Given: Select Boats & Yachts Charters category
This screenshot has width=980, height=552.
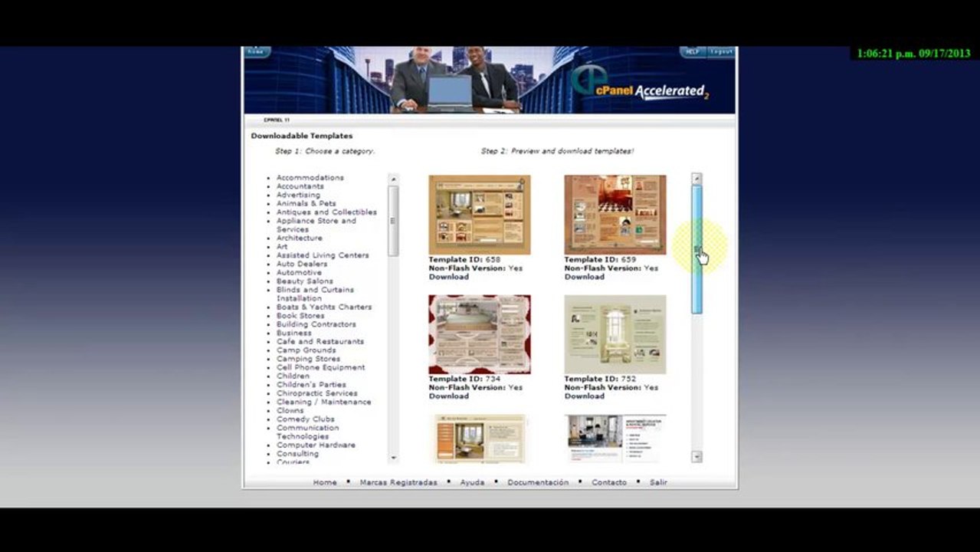Looking at the screenshot, I should pyautogui.click(x=324, y=307).
